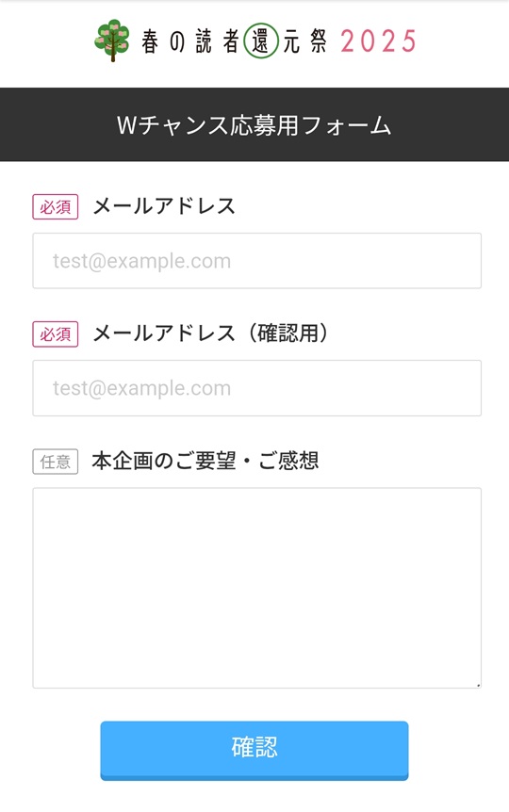This screenshot has width=509, height=812.
Task: Click the Wチャンス応募用フォーム banner heading
Action: (x=254, y=124)
